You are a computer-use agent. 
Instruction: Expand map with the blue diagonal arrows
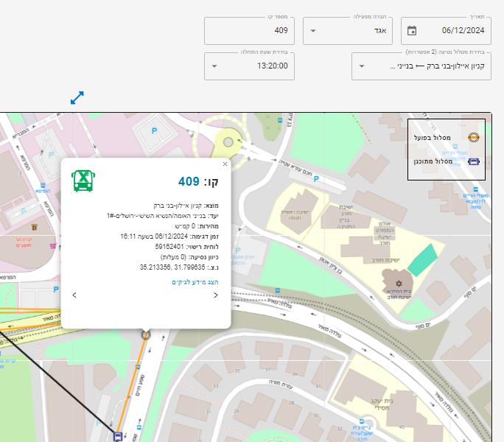tap(77, 98)
